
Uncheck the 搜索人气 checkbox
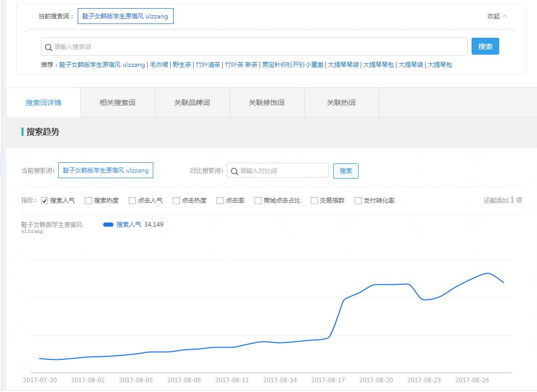click(x=44, y=201)
